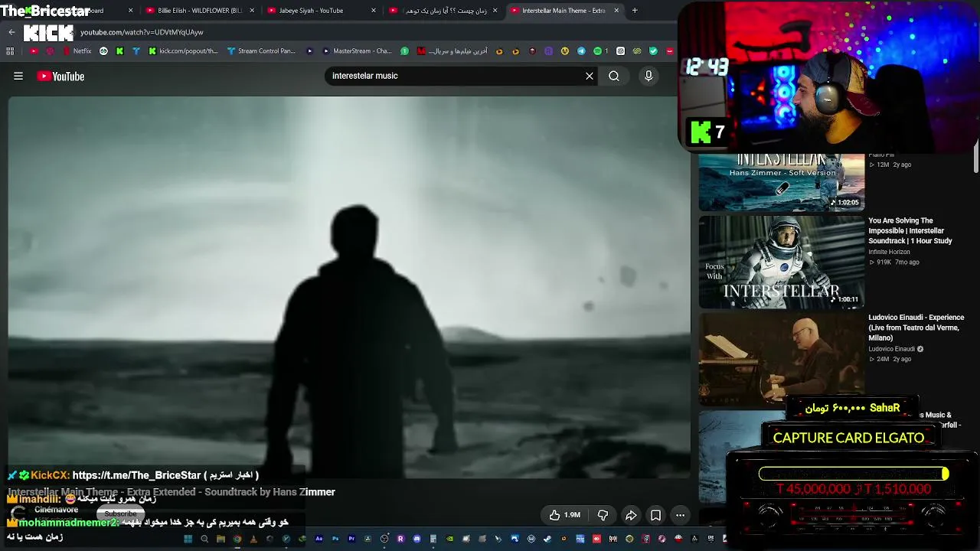The image size is (980, 551).
Task: Switch to the Persian-titled YouTube tab
Action: pos(446,11)
